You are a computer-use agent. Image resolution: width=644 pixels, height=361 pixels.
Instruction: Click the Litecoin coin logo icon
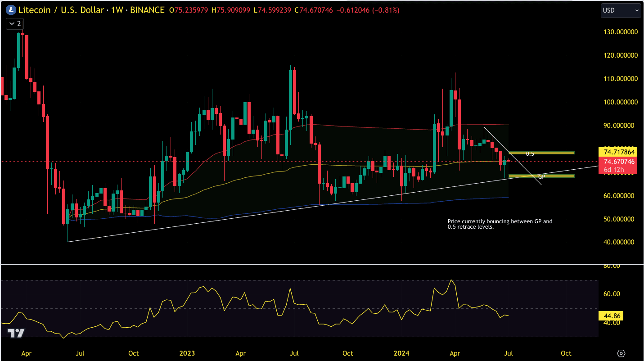[x=11, y=9]
